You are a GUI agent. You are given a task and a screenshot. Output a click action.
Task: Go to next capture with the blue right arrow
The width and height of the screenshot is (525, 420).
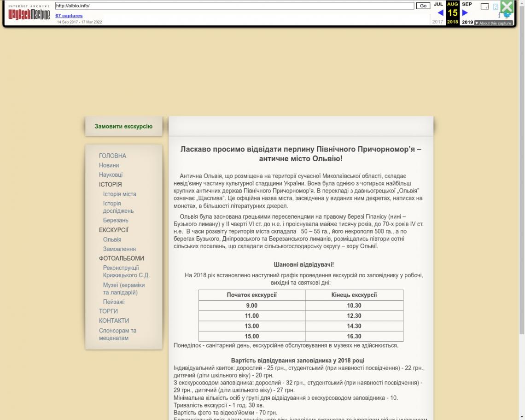click(x=465, y=13)
